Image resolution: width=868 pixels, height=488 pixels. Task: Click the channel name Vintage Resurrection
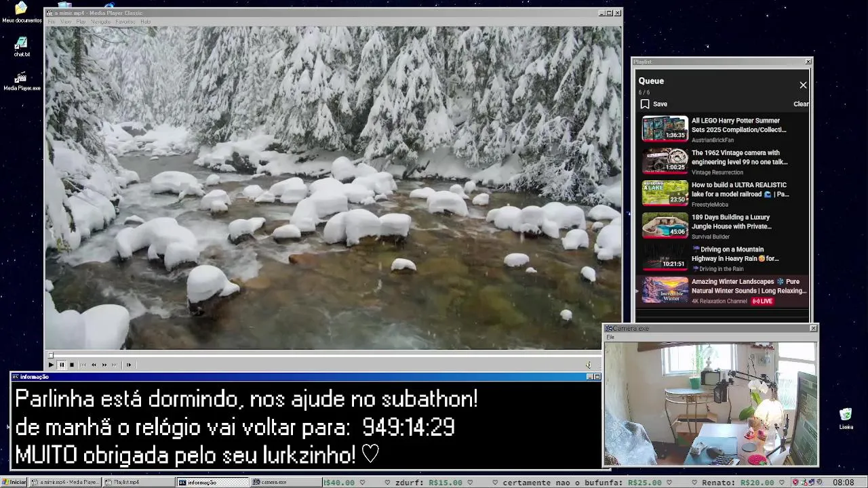(x=717, y=172)
